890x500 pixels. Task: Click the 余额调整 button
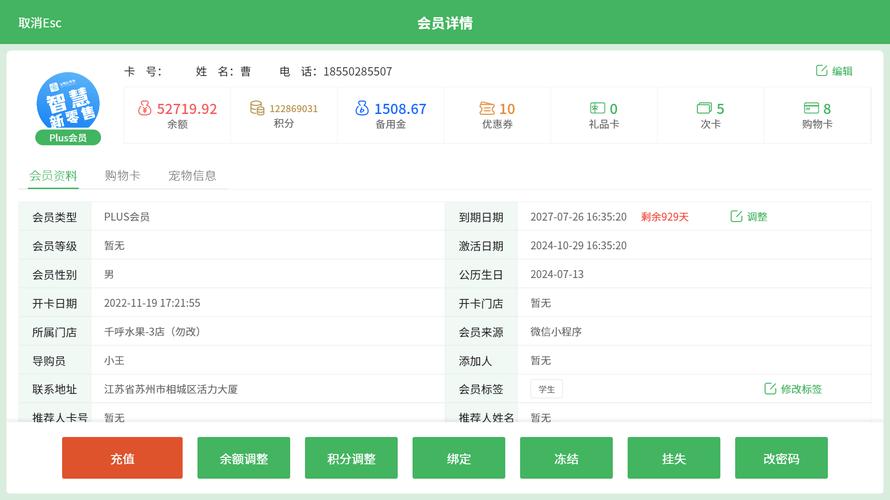(243, 458)
